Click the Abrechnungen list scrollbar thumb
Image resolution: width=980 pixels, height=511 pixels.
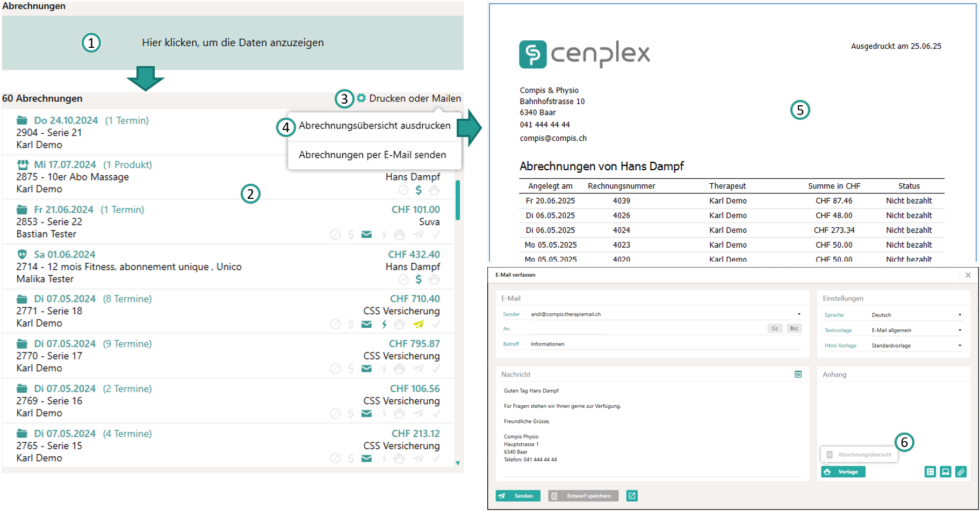tap(458, 200)
